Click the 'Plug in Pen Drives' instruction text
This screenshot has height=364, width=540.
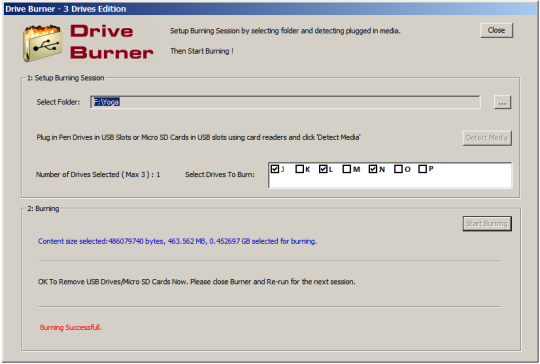coord(198,137)
